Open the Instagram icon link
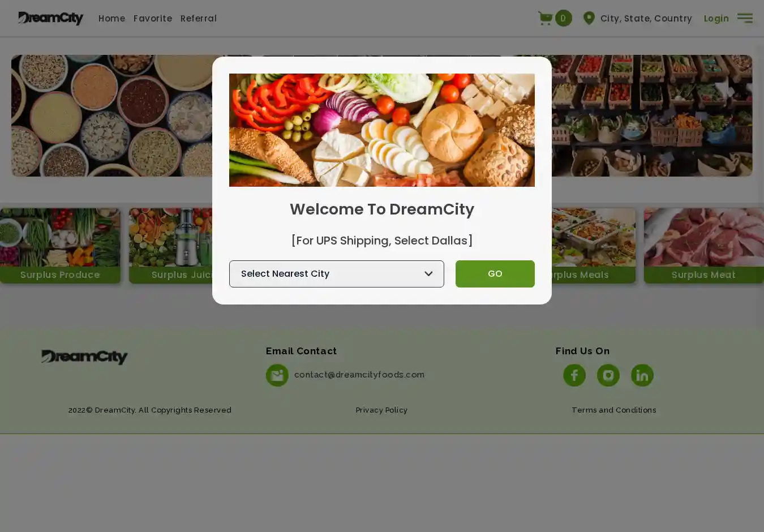This screenshot has width=764, height=532. tap(608, 375)
